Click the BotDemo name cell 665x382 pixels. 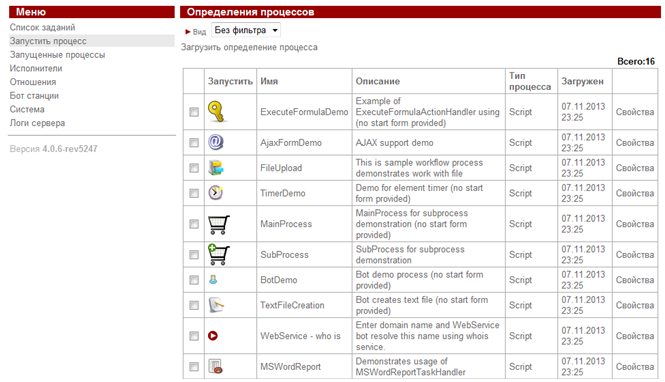(279, 280)
